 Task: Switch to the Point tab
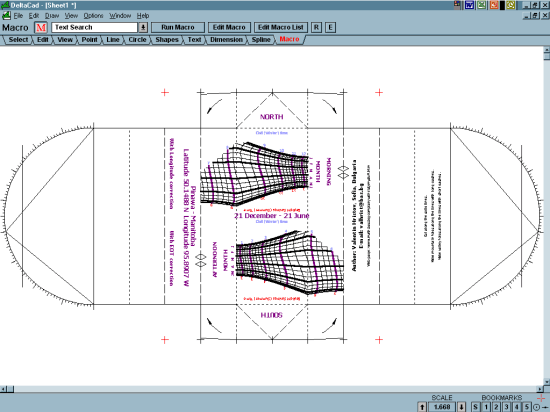point(89,40)
